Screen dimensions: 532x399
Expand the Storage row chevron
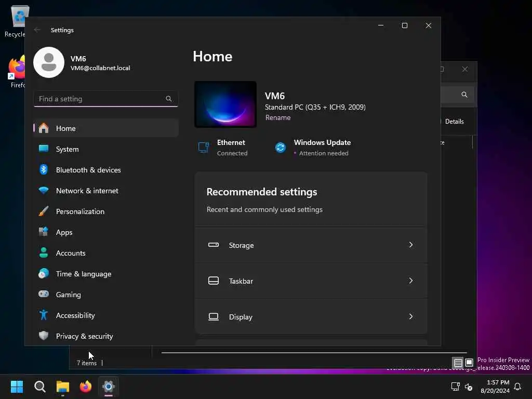(x=411, y=245)
